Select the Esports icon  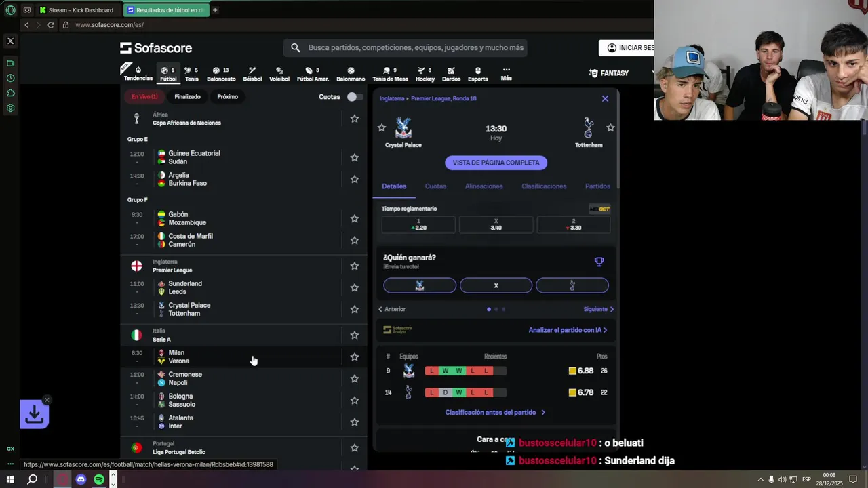click(x=477, y=74)
